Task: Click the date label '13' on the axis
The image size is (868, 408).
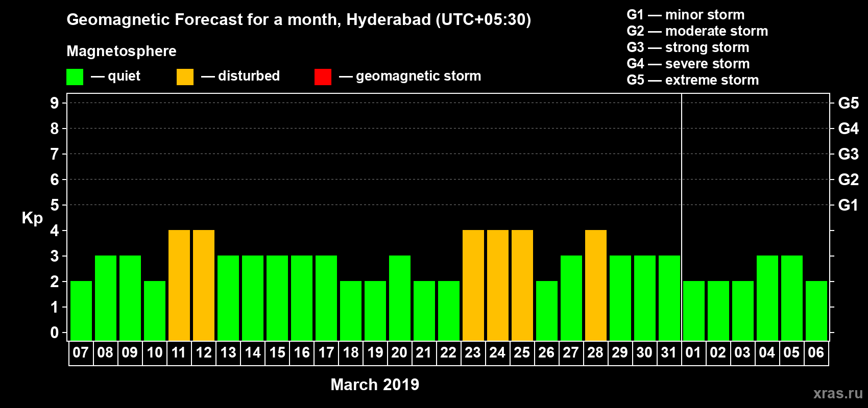Action: click(228, 353)
